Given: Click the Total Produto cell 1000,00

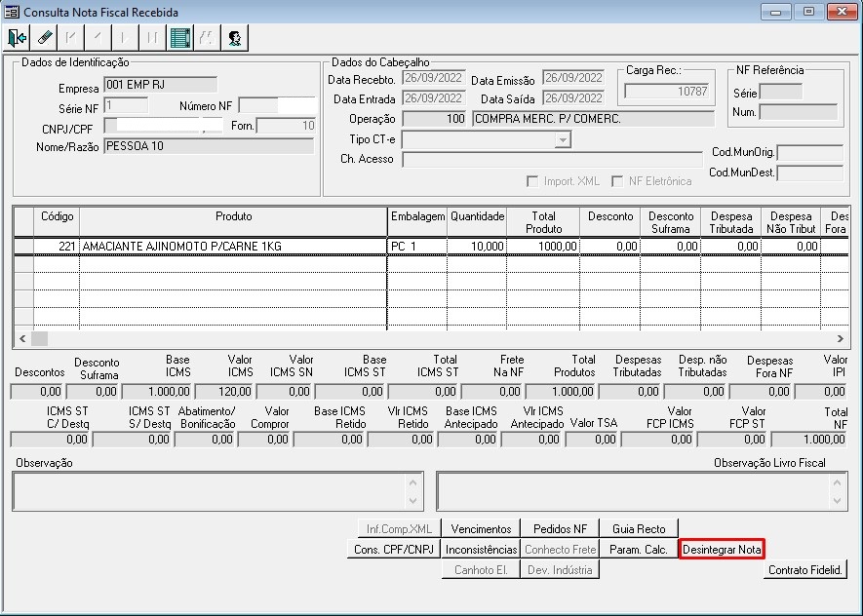Looking at the screenshot, I should pos(543,247).
